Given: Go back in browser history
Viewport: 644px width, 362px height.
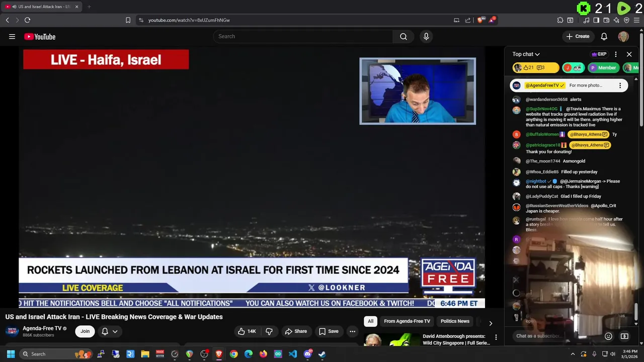Looking at the screenshot, I should point(7,20).
